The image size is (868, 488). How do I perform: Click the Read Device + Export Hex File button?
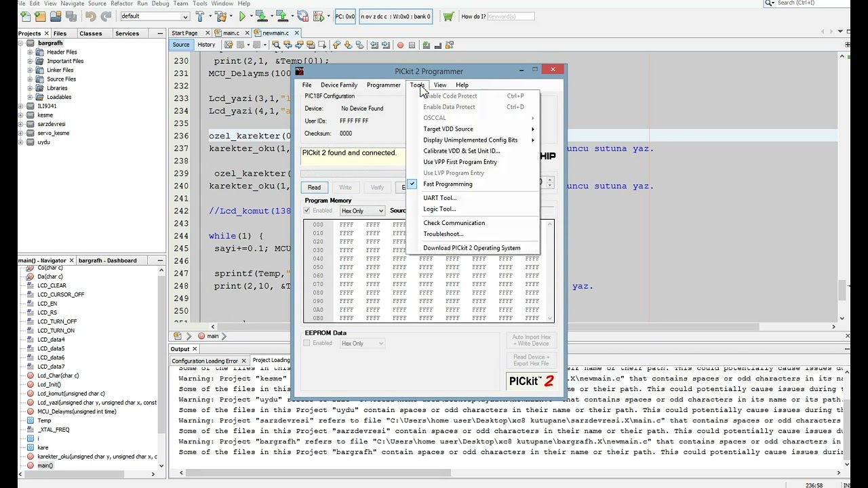(x=532, y=360)
